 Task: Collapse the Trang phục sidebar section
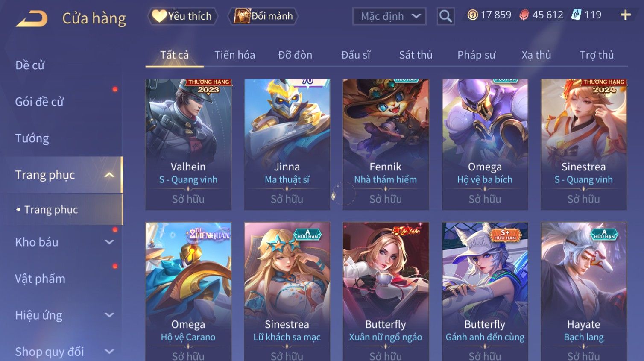109,175
